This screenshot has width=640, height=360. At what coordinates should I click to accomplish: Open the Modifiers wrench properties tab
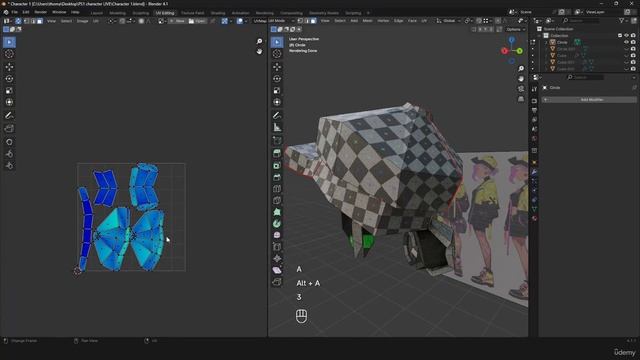pos(534,172)
